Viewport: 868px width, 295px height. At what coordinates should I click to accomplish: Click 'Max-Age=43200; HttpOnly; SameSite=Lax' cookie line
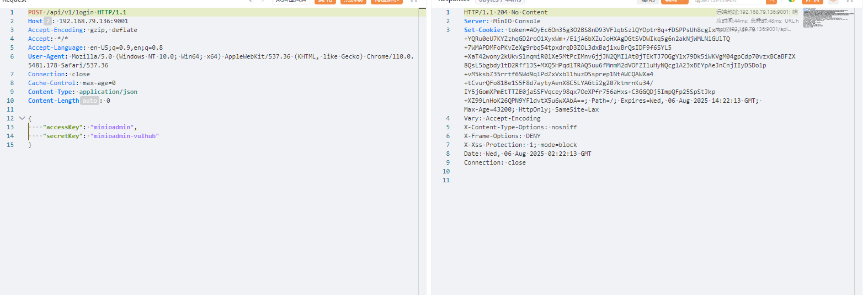click(x=531, y=109)
